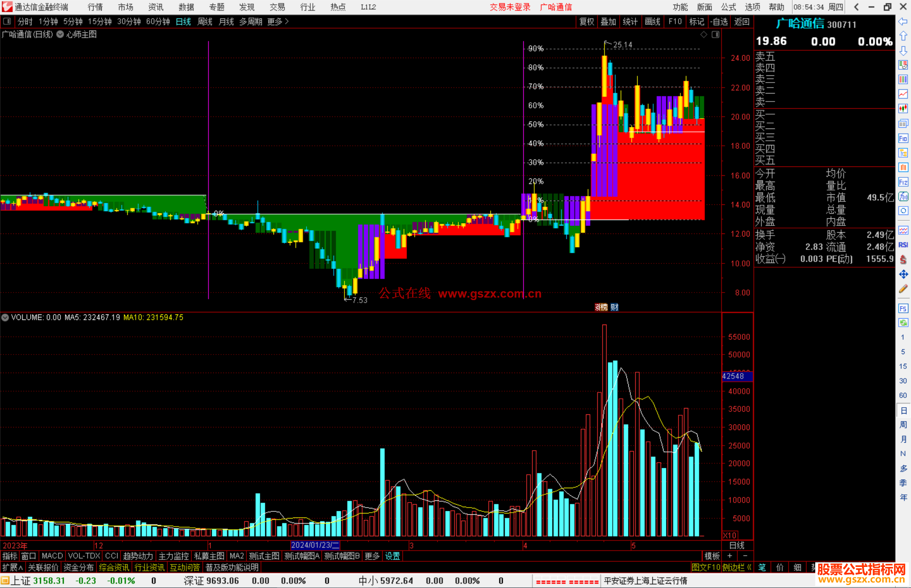Image resolution: width=911 pixels, height=588 pixels.
Task: Click the 2024/01/23 date marker on timeline
Action: tap(315, 545)
